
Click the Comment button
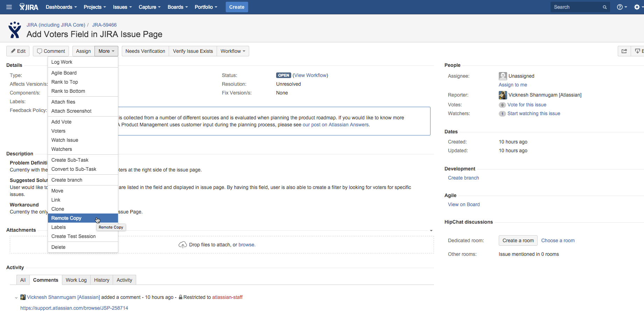tap(51, 51)
